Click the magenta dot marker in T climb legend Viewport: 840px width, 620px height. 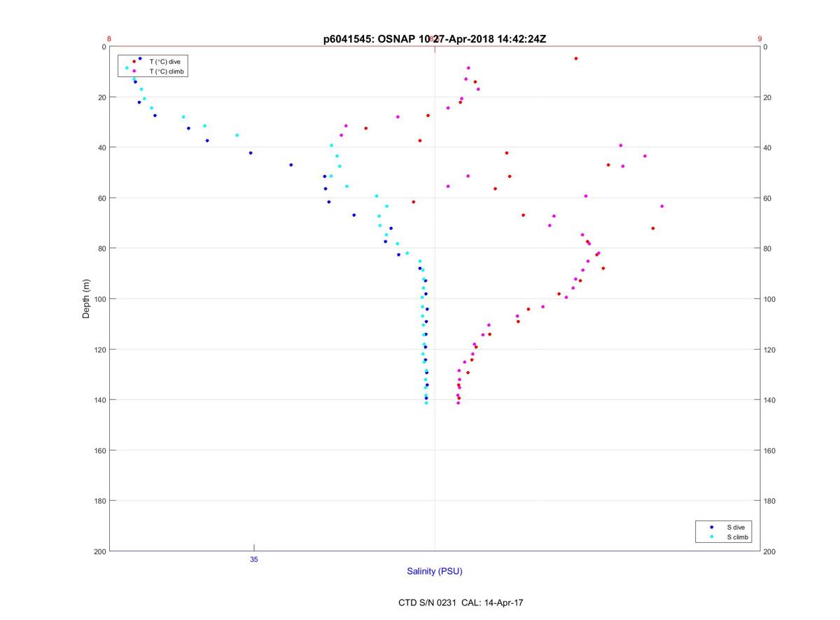click(x=134, y=71)
